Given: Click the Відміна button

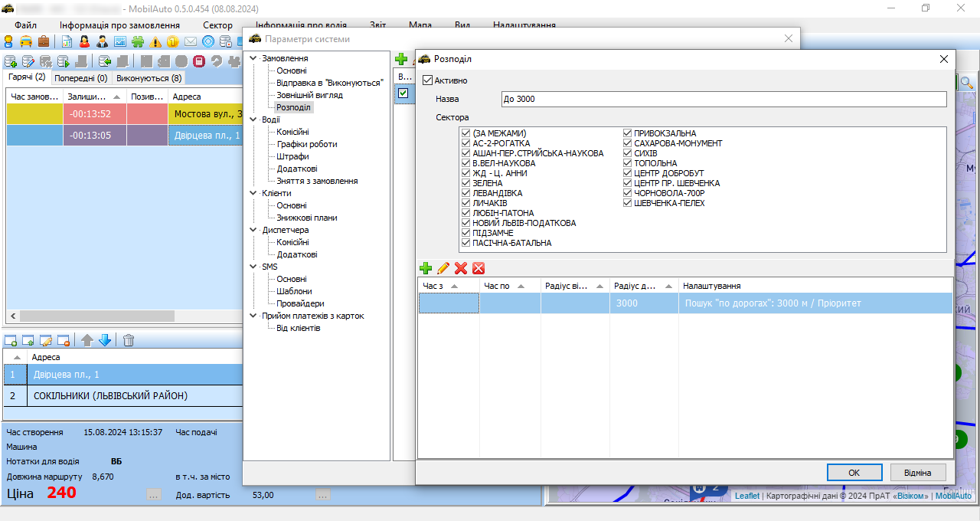Looking at the screenshot, I should (x=917, y=473).
